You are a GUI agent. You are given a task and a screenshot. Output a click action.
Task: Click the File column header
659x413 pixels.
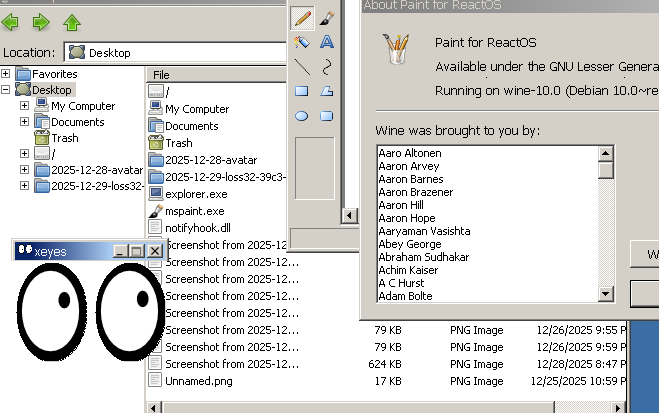click(216, 75)
